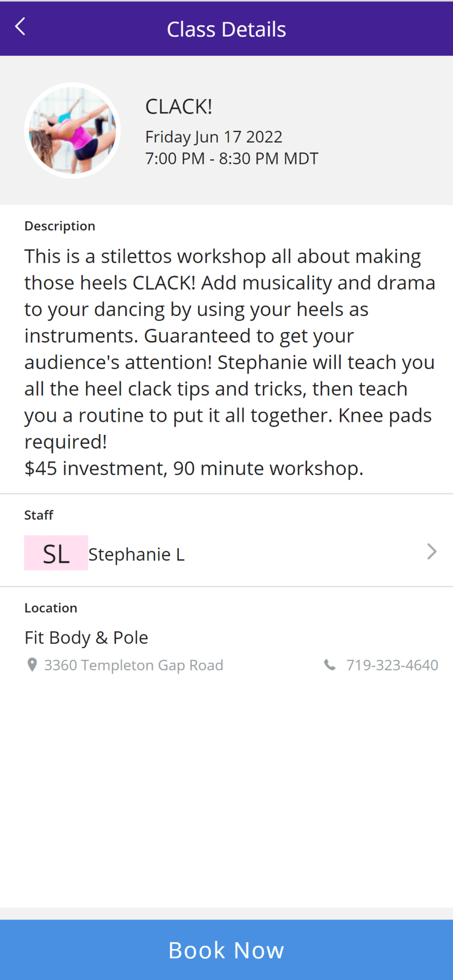The height and width of the screenshot is (980, 453).
Task: Open the SL staff initials avatar
Action: pos(56,553)
